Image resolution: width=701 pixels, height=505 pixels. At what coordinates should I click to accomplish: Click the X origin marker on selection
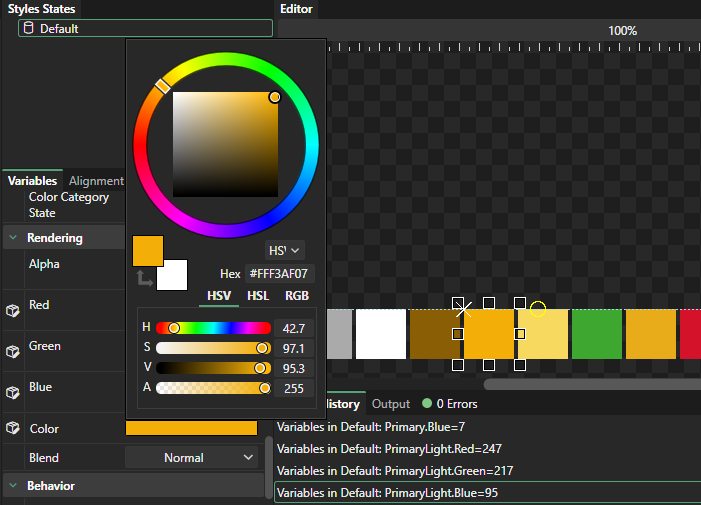pos(463,309)
